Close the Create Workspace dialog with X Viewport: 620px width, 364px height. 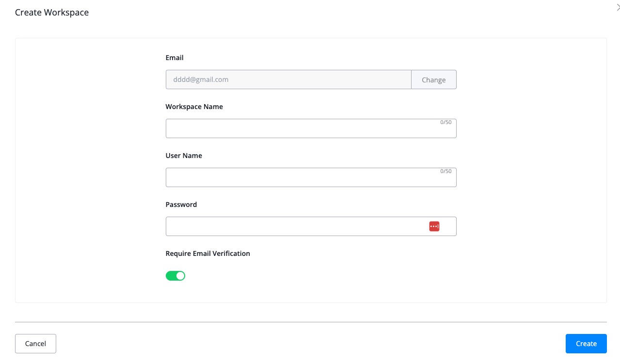(617, 7)
